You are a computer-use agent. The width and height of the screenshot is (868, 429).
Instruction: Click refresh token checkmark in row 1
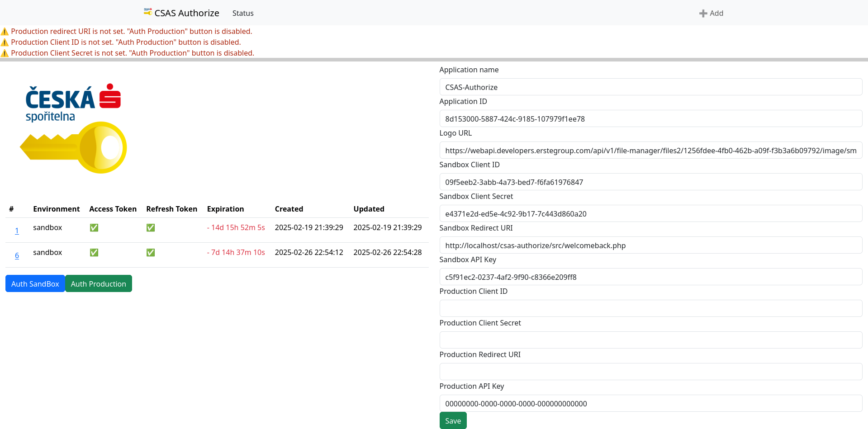pyautogui.click(x=151, y=228)
